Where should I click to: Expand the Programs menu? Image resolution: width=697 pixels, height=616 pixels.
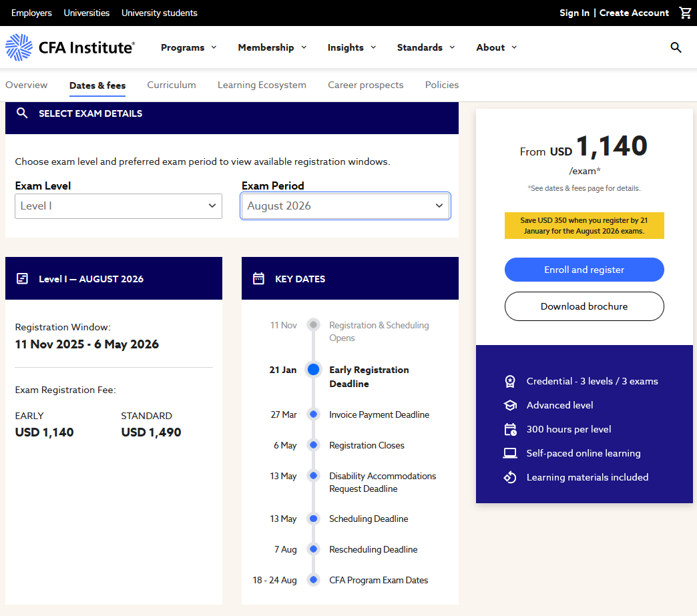189,47
